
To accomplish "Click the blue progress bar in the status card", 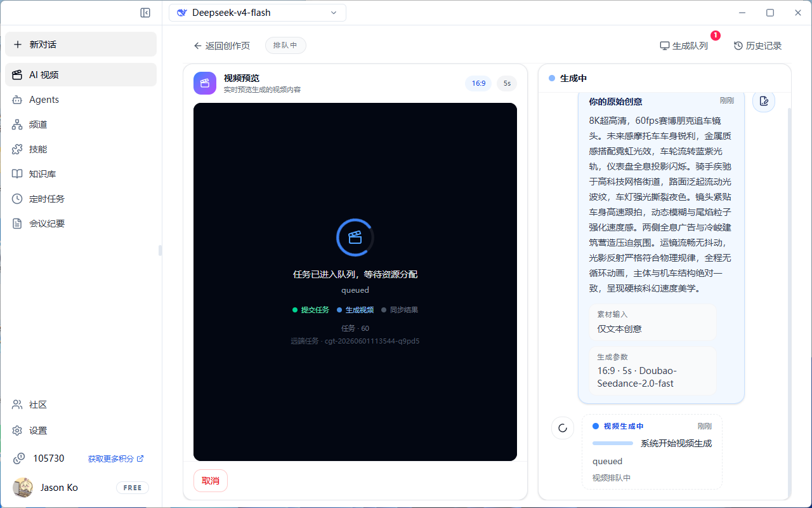I will pos(613,443).
